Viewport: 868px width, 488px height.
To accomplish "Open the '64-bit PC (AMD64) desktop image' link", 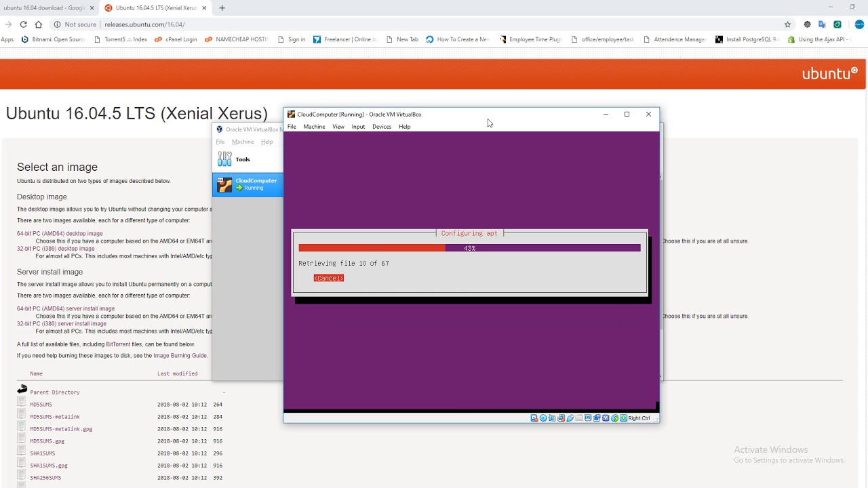I will 60,233.
